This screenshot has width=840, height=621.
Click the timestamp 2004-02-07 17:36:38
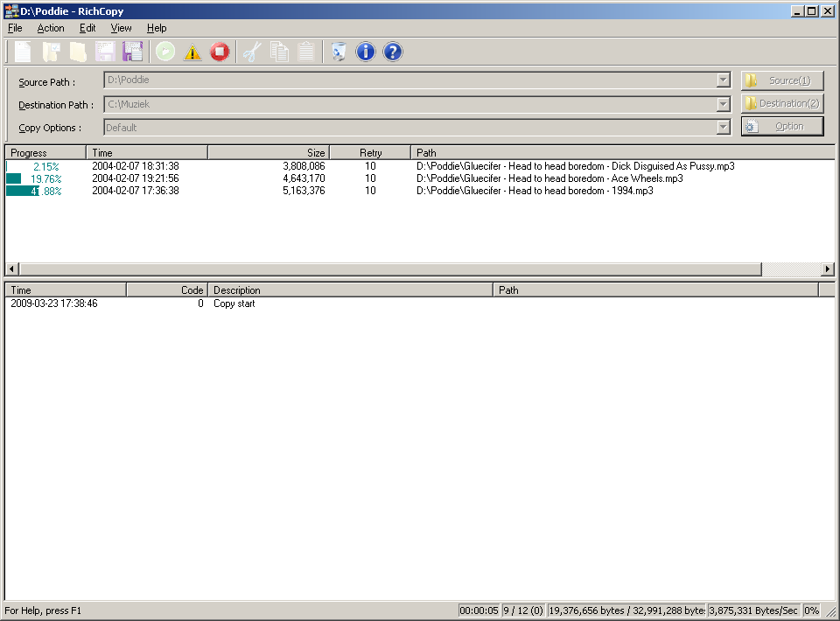pos(136,191)
